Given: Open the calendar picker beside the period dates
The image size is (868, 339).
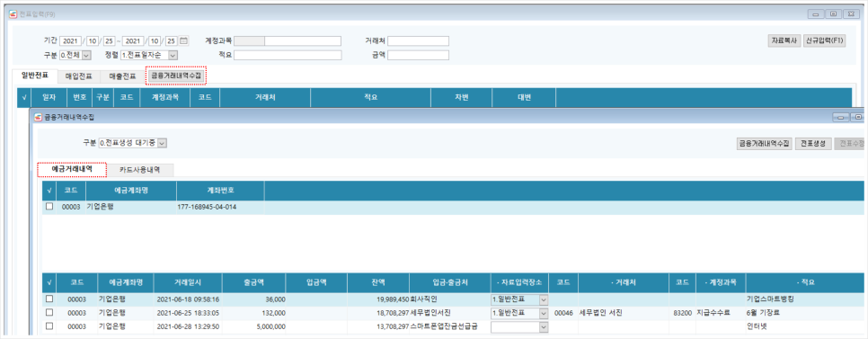Looking at the screenshot, I should pyautogui.click(x=184, y=41).
